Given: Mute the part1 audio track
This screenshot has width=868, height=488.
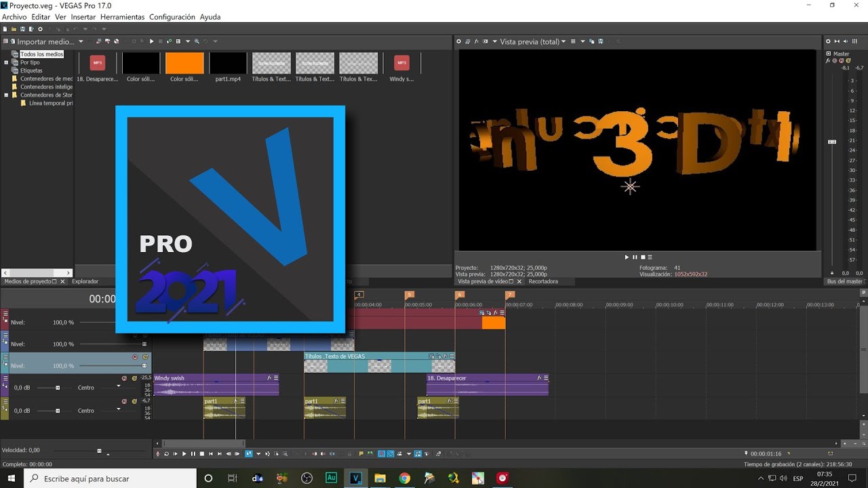Looking at the screenshot, I should [x=124, y=401].
